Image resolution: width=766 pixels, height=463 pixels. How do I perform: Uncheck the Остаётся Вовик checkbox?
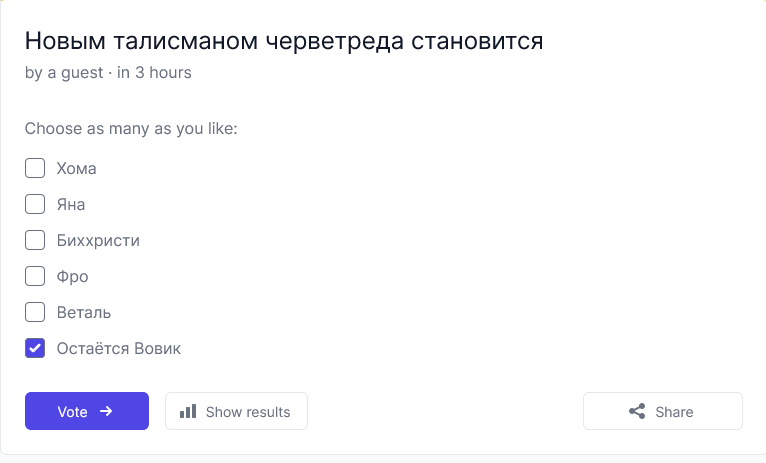point(35,348)
